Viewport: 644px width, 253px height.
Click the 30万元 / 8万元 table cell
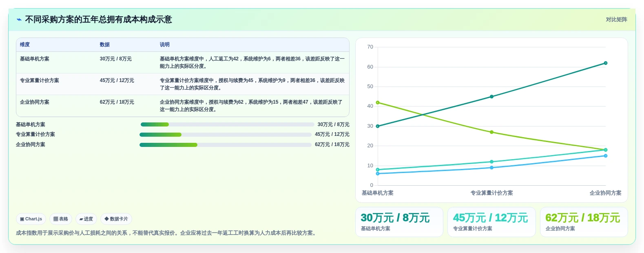coord(116,59)
